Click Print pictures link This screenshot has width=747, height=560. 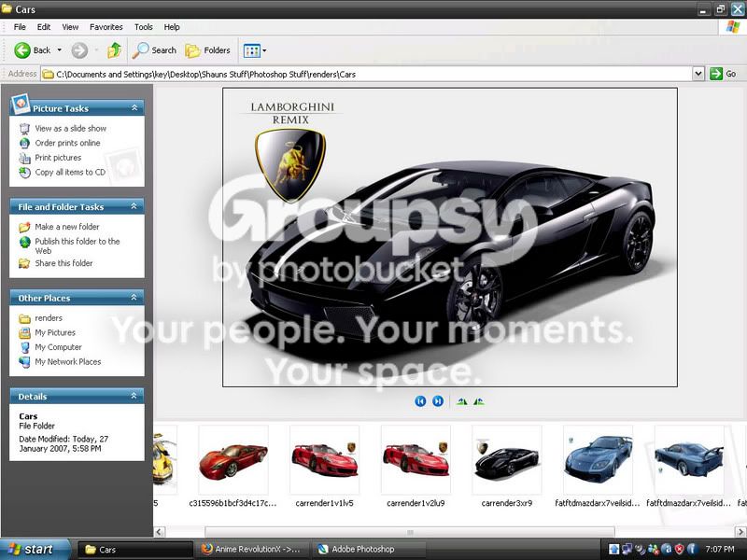pos(58,158)
